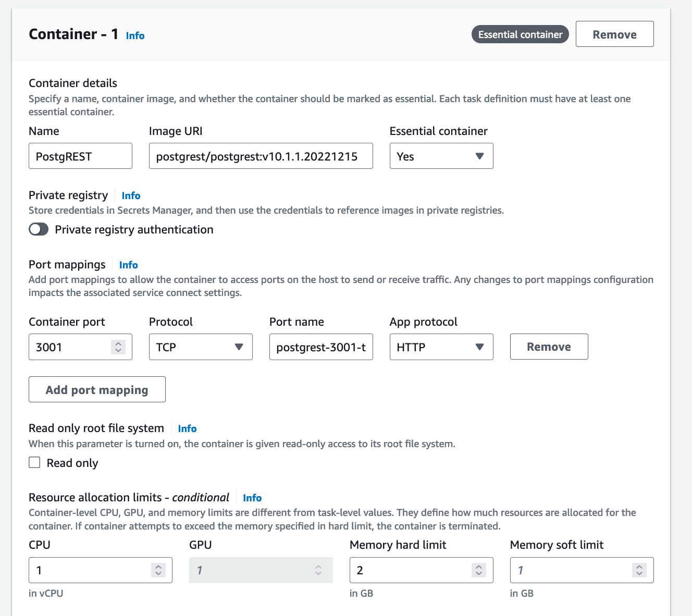Open Read only root file system Info
Image resolution: width=692 pixels, height=616 pixels.
[187, 428]
